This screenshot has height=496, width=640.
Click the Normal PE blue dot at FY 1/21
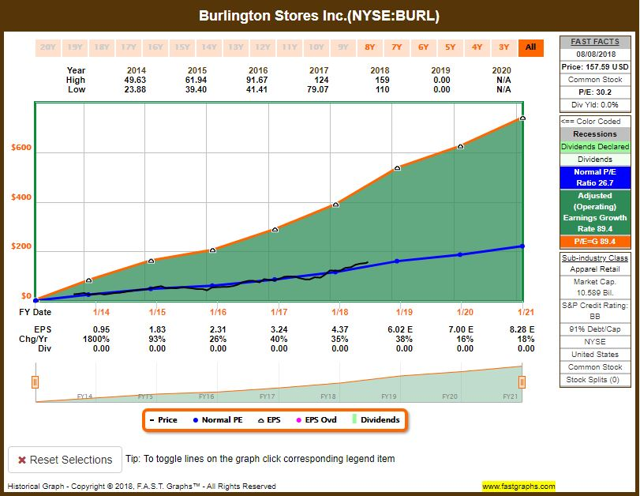pos(522,246)
